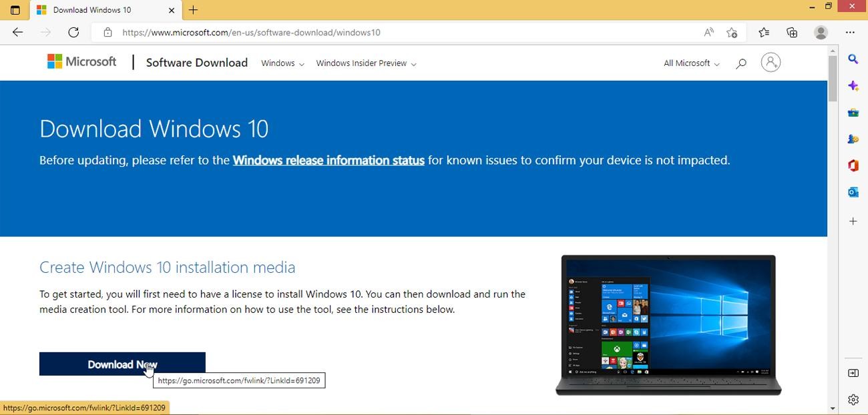Expand the Windows menu

[282, 63]
